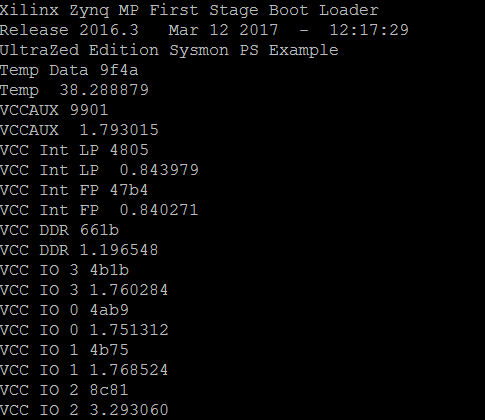The height and width of the screenshot is (420, 485).
Task: Click the 'VCC Int LP 0.843979' line
Action: point(99,170)
